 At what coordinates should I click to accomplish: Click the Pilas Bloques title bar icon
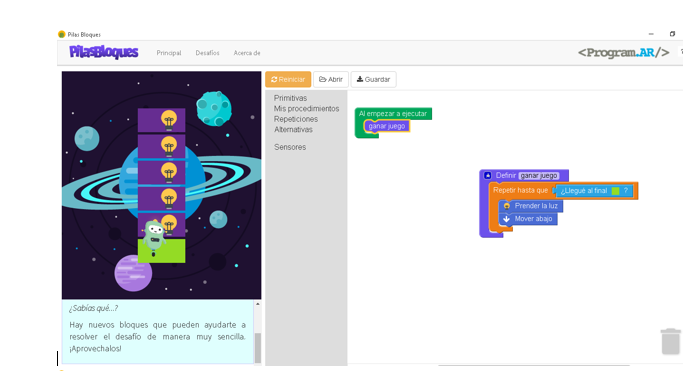pyautogui.click(x=61, y=34)
